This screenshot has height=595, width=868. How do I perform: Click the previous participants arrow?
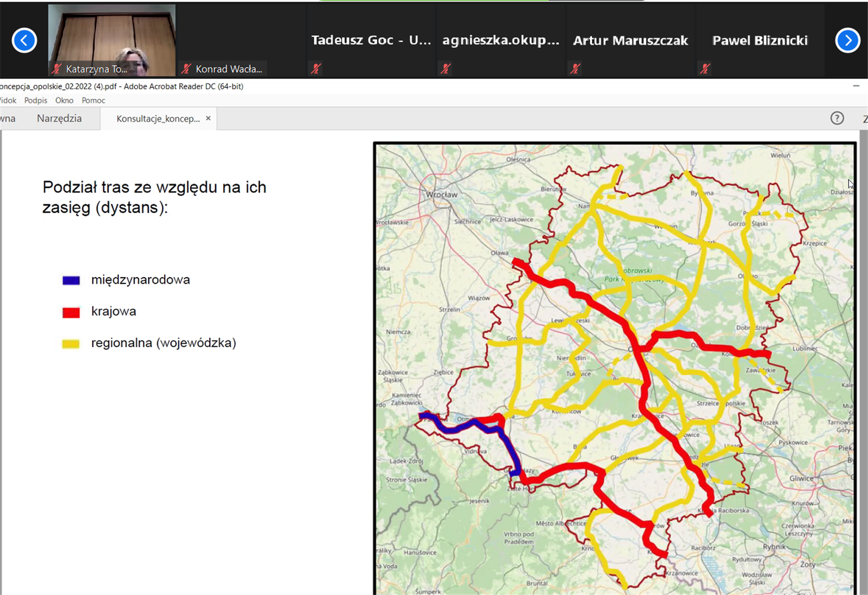point(24,40)
